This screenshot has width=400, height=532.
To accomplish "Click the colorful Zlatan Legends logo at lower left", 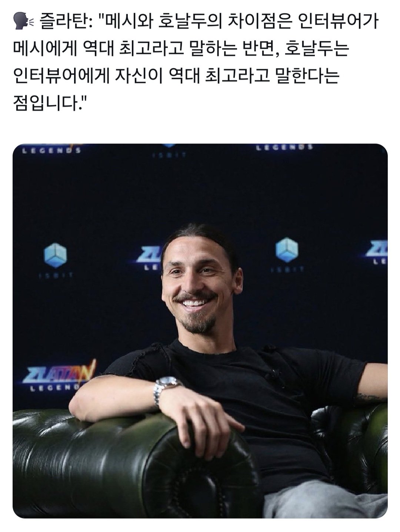I will (x=59, y=375).
